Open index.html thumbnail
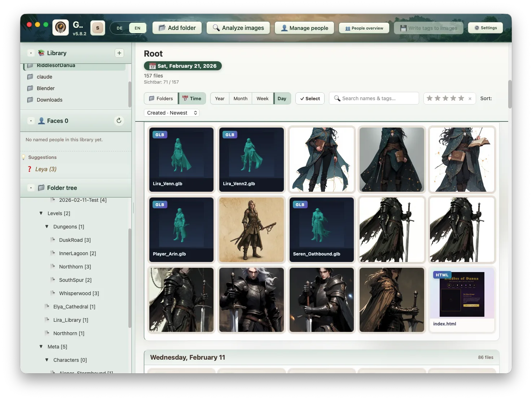The width and height of the screenshot is (532, 400). point(462,300)
